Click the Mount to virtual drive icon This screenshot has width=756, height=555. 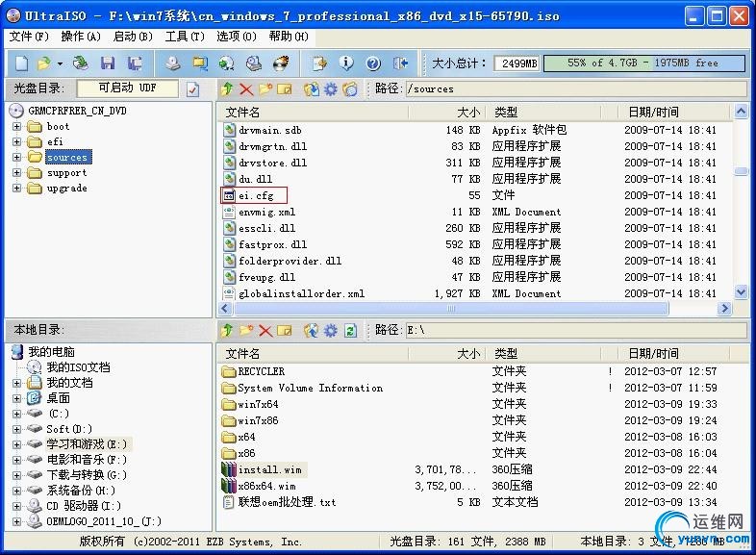(254, 63)
